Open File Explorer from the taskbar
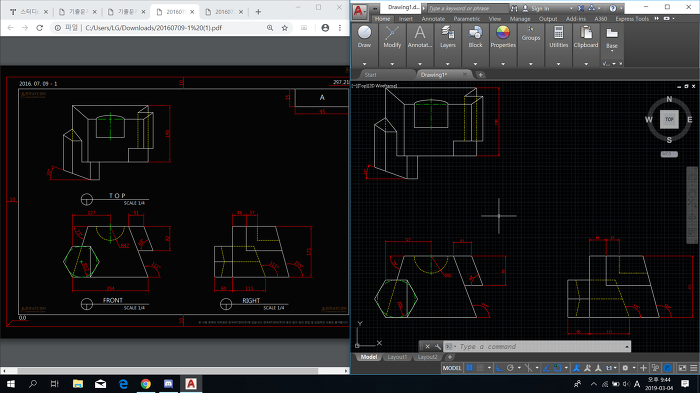Image resolution: width=700 pixels, height=393 pixels. [78, 384]
